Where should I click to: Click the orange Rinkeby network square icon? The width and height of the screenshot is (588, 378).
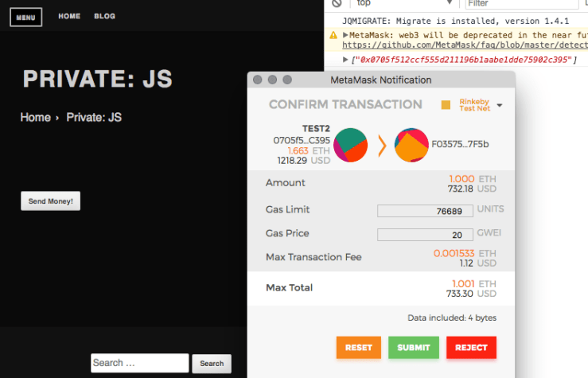point(446,104)
